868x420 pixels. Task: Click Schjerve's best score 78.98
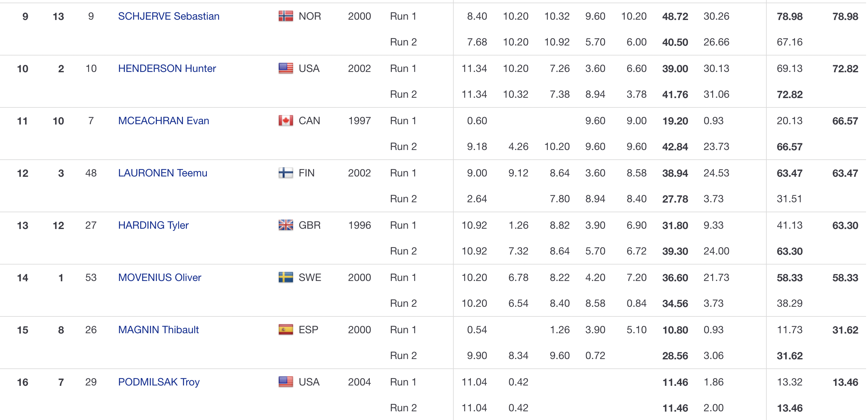click(x=845, y=16)
